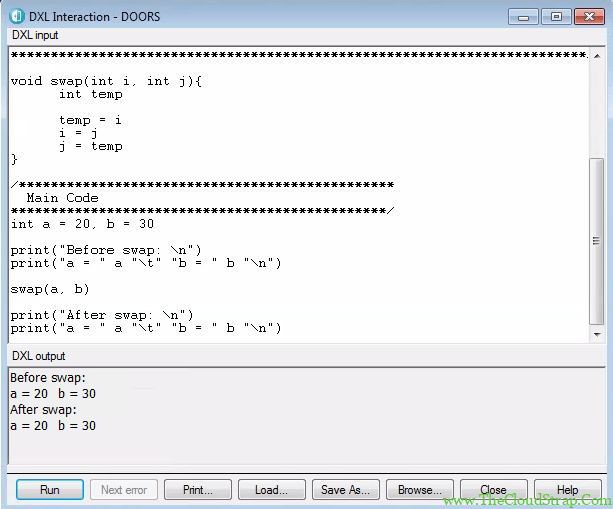Click the 'i = j' code line
This screenshot has height=509, width=613.
(x=78, y=133)
